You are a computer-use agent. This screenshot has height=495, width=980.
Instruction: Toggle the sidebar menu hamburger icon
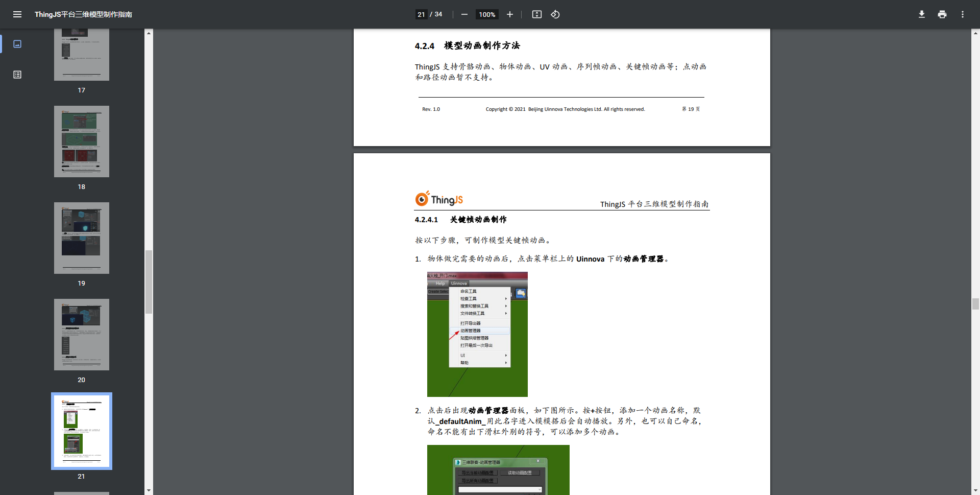17,14
